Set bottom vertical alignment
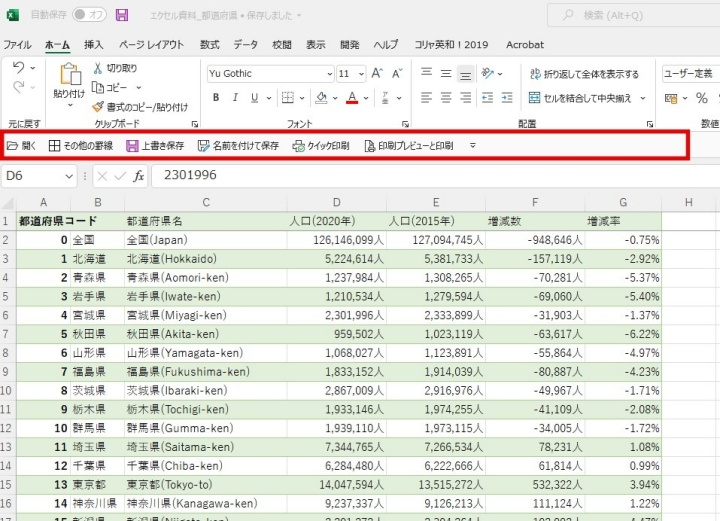 point(466,74)
